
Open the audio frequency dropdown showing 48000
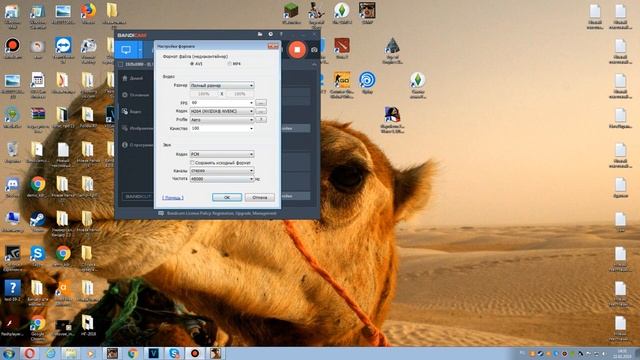(x=222, y=179)
